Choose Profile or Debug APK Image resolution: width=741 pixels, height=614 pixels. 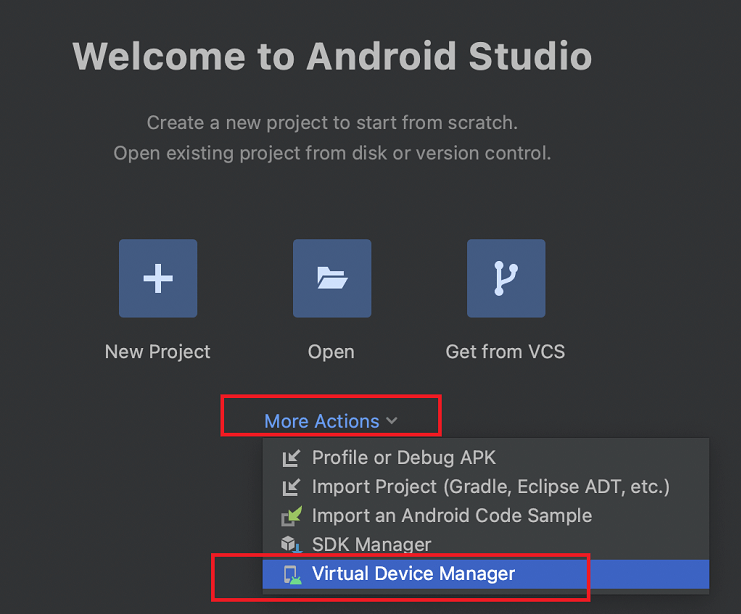pos(486,458)
